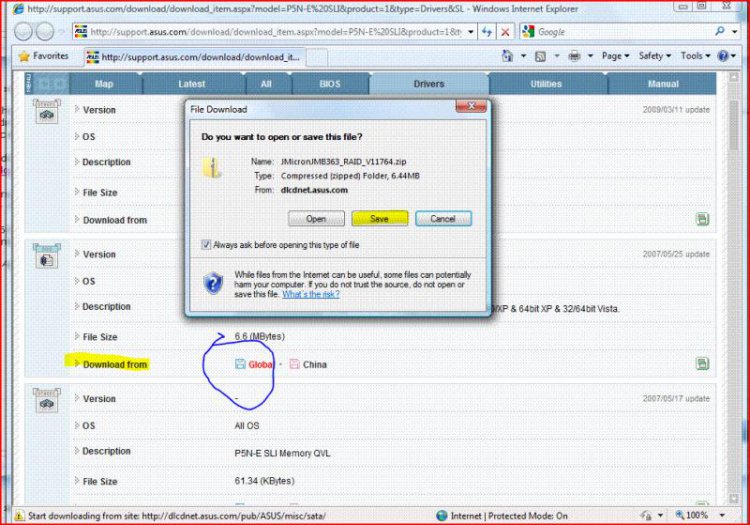The image size is (750, 525).
Task: Click the driver icon beside 2007/05/17 entry
Action: pos(46,400)
